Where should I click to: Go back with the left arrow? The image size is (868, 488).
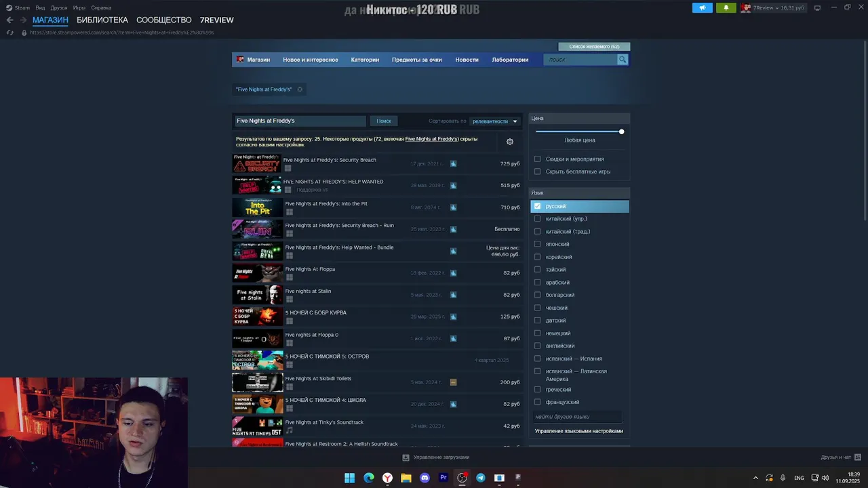(9, 20)
